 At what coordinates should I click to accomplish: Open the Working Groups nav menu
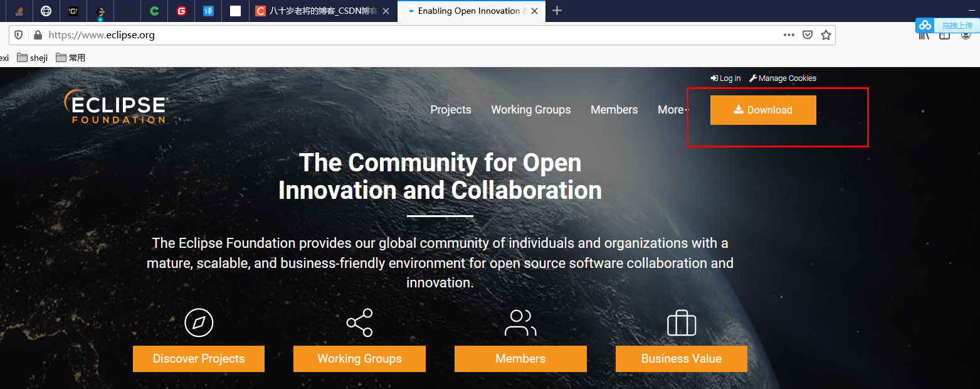pos(531,110)
